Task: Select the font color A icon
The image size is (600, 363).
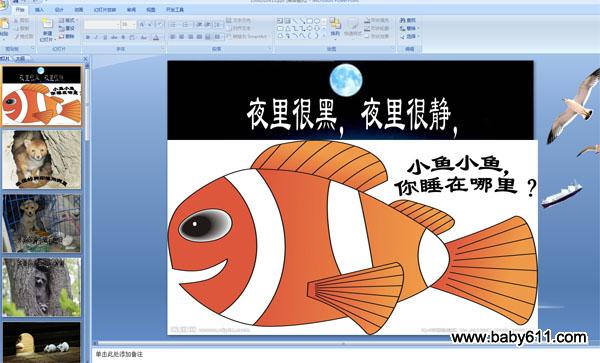Action: coord(156,37)
